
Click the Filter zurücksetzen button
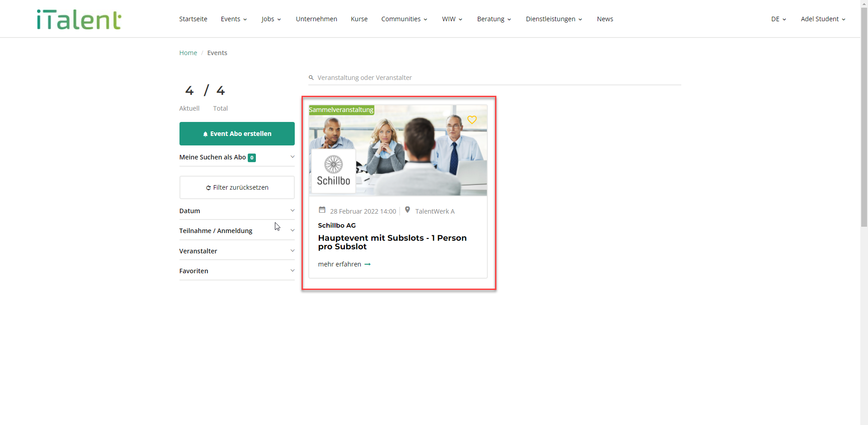237,187
